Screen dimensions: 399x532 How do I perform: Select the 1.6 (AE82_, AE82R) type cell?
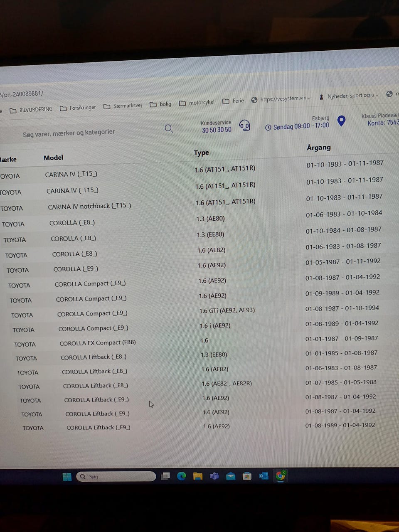pyautogui.click(x=227, y=384)
